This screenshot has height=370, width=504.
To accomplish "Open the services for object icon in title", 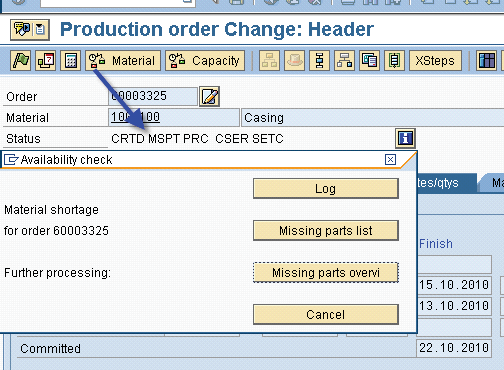I will pyautogui.click(x=30, y=30).
